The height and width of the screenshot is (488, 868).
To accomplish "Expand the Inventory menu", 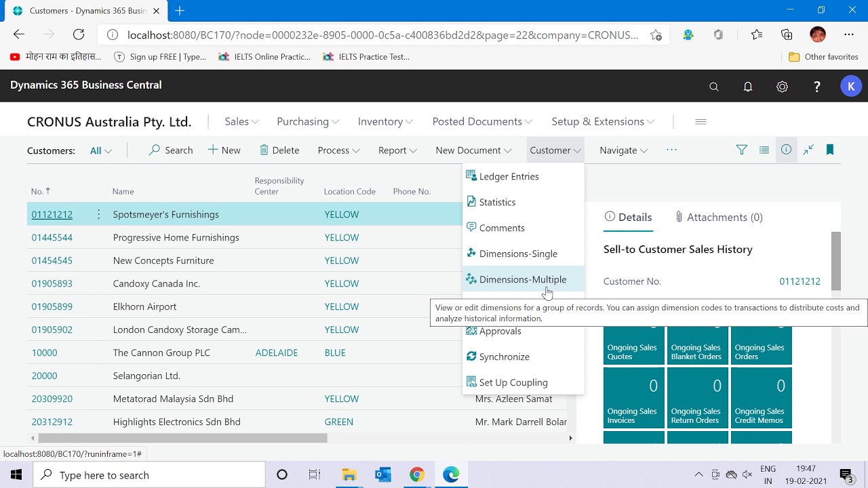I will pyautogui.click(x=385, y=121).
